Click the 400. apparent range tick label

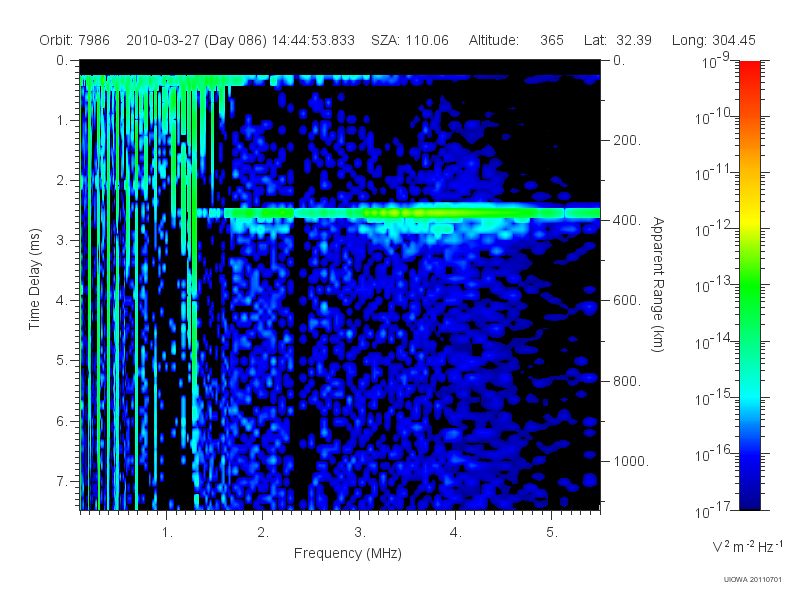(627, 220)
